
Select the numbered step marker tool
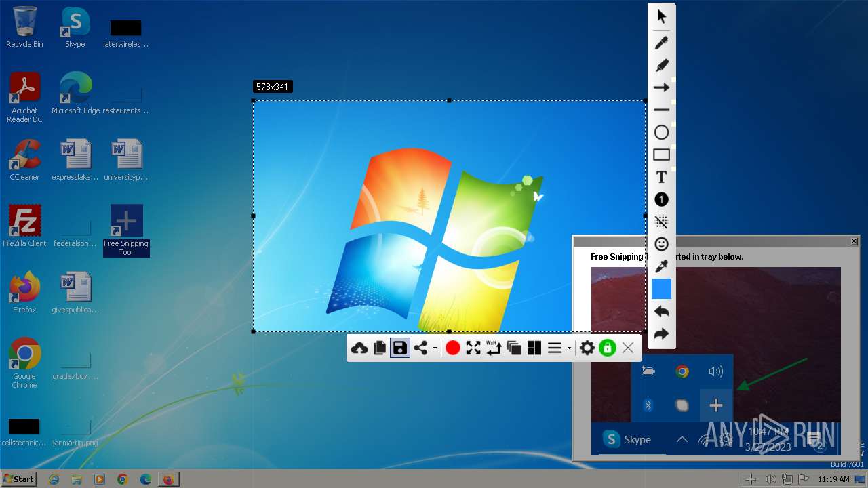(661, 199)
